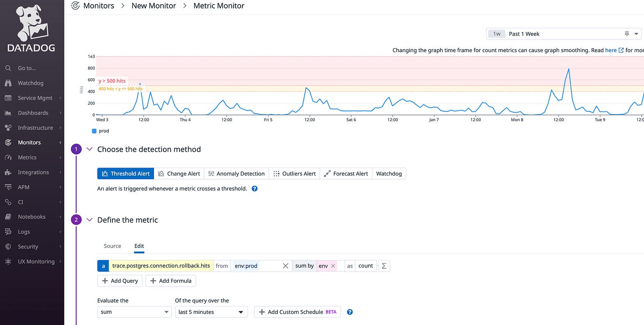The image size is (644, 325).
Task: Click the trace.postgres.connection.rollback.hits metric field
Action: coord(161,266)
